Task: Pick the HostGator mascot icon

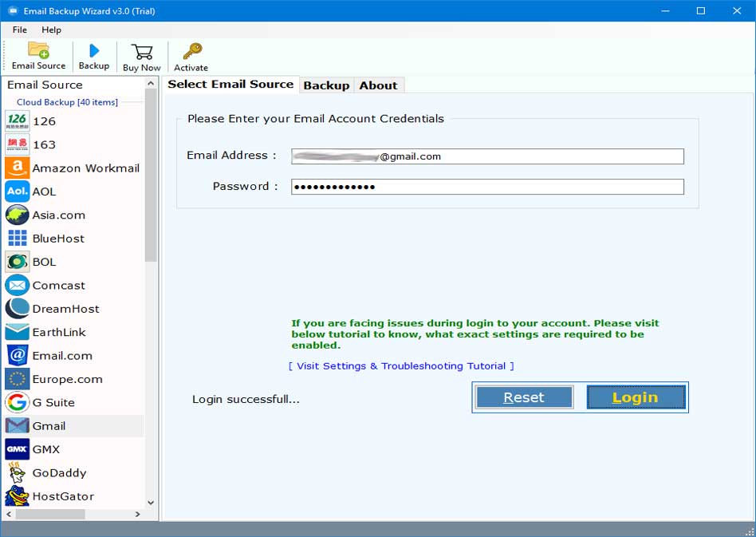Action: point(18,496)
